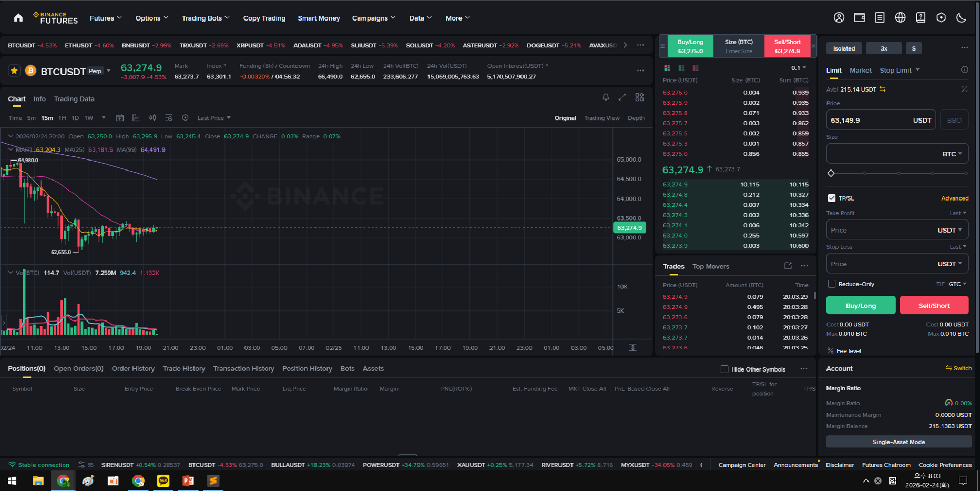
Task: Open Isolated margin mode button
Action: 844,48
